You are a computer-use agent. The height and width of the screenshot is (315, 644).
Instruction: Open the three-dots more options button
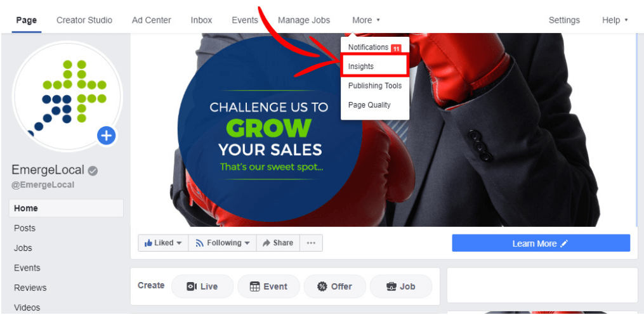tap(311, 243)
